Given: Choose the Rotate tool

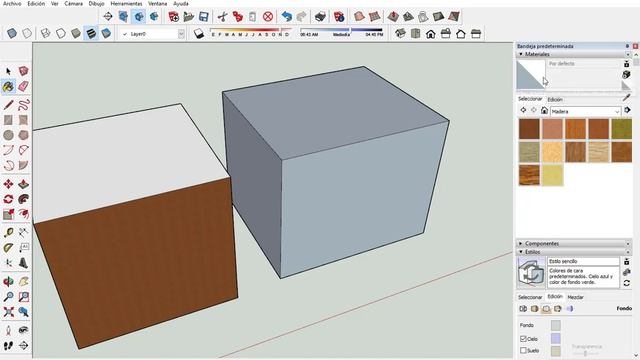Looking at the screenshot, I should pos(8,199).
